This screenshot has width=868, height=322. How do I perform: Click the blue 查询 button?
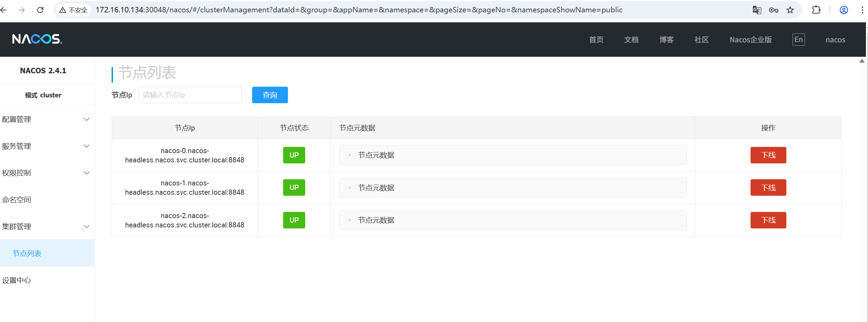point(270,95)
